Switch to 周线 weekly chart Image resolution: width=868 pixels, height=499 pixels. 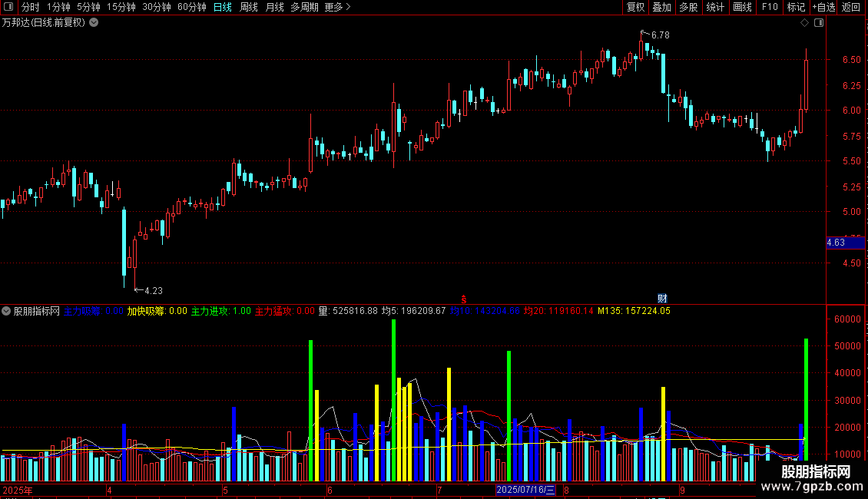(249, 7)
